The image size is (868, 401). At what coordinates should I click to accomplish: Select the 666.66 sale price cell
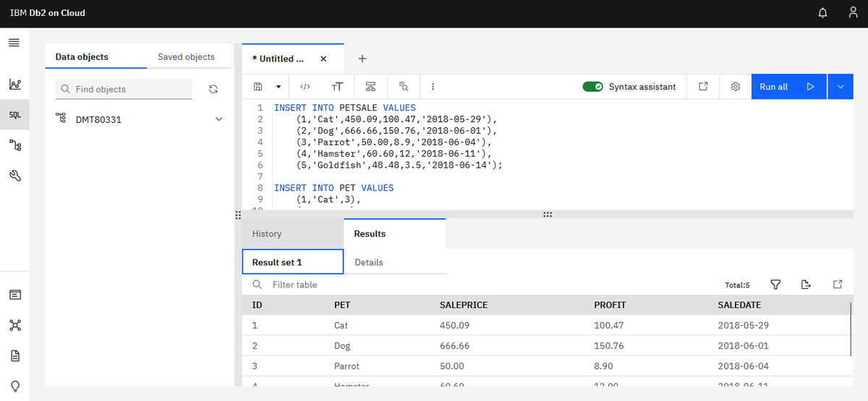point(454,345)
